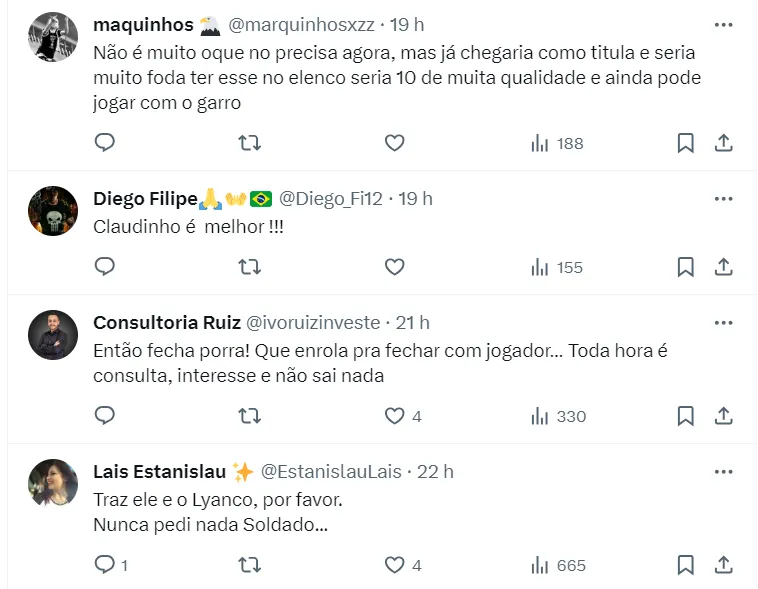Image resolution: width=758 pixels, height=589 pixels.
Task: Reply to Lais Estanislau's tweet
Action: [105, 565]
